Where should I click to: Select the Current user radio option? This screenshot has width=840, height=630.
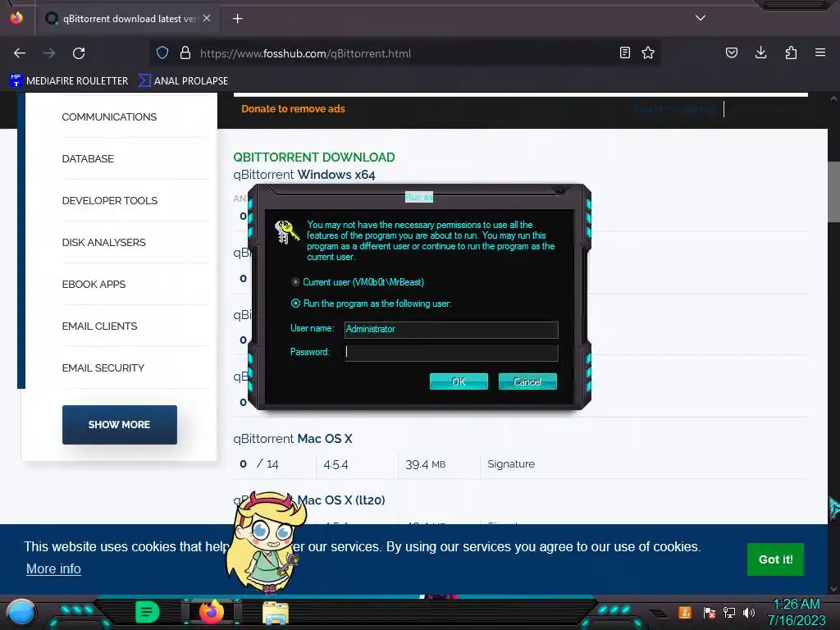295,282
